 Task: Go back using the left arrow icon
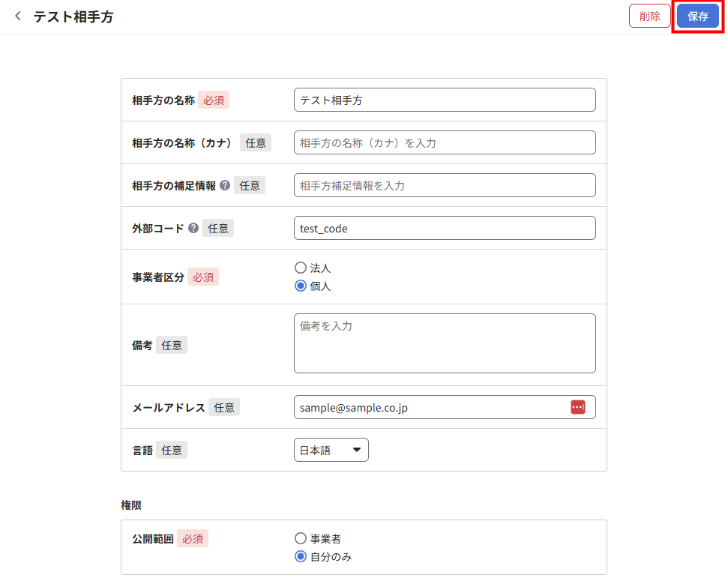click(x=18, y=16)
